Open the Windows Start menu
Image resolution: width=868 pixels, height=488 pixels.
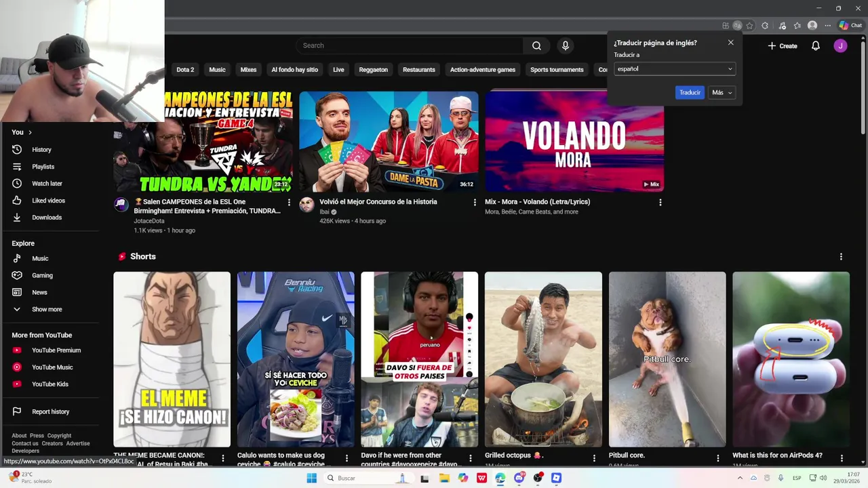[311, 478]
